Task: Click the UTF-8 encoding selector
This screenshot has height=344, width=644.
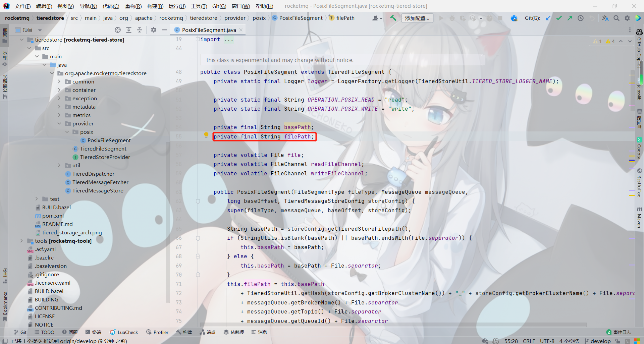Action: pyautogui.click(x=547, y=341)
